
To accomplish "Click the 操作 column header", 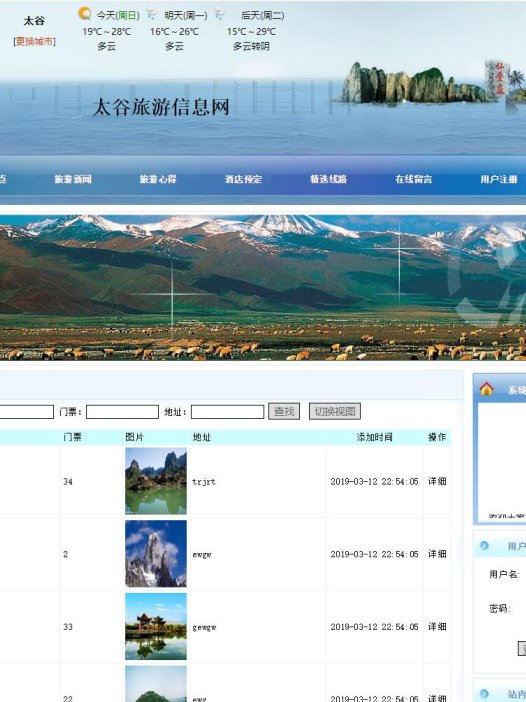I will pos(437,437).
